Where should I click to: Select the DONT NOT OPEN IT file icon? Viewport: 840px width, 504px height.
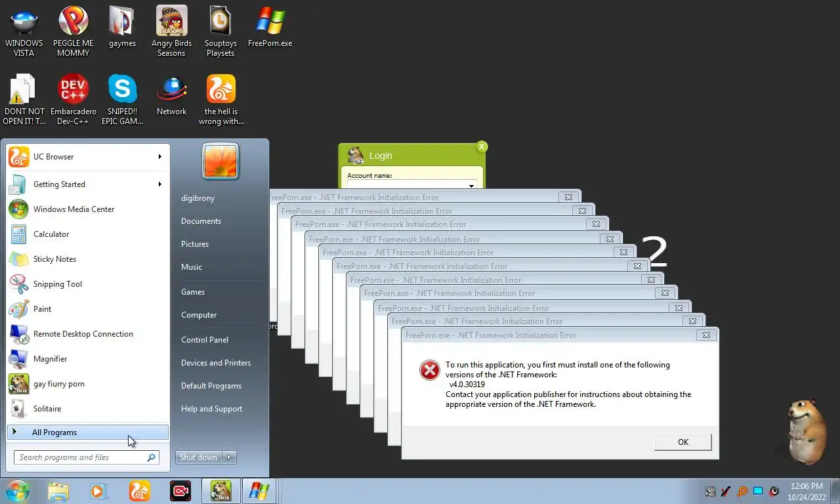[24, 100]
